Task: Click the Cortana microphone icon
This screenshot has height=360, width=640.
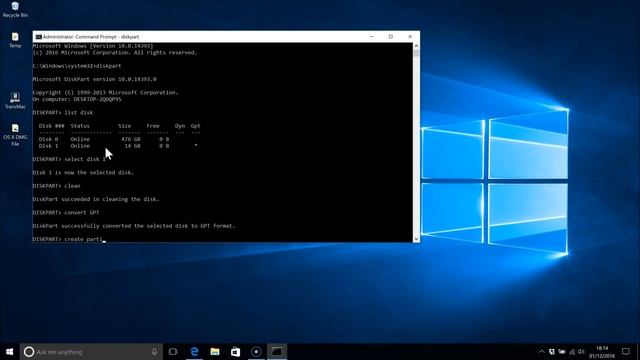Action: click(x=154, y=351)
